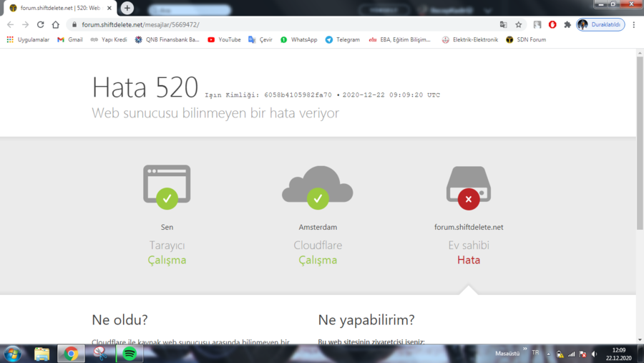This screenshot has width=644, height=363.
Task: Bookmark this page with the star icon
Action: coord(519,24)
